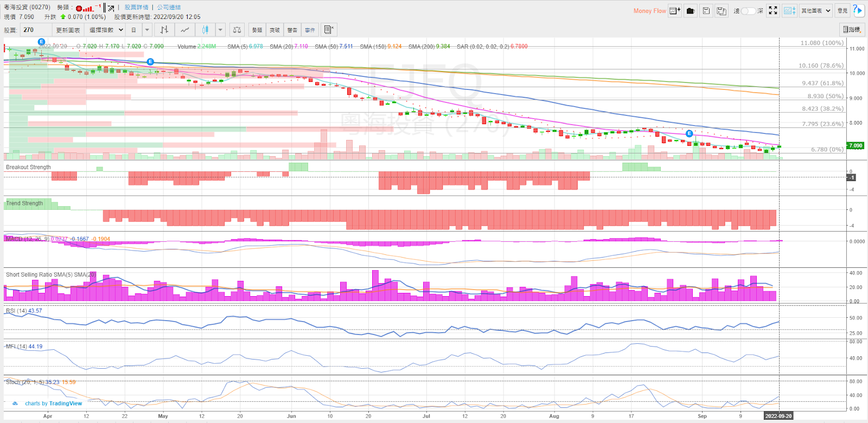Image resolution: width=868 pixels, height=423 pixels.
Task: Select the line chart style icon
Action: [185, 30]
